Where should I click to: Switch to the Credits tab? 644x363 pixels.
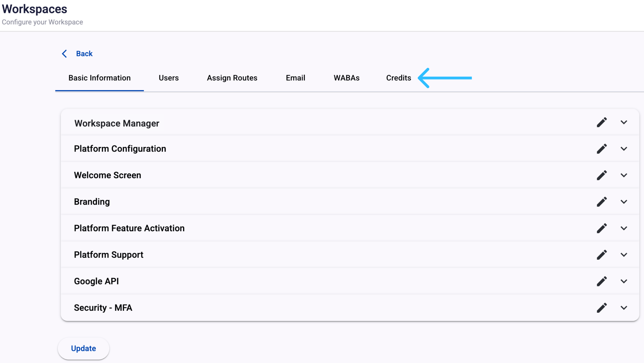click(398, 78)
